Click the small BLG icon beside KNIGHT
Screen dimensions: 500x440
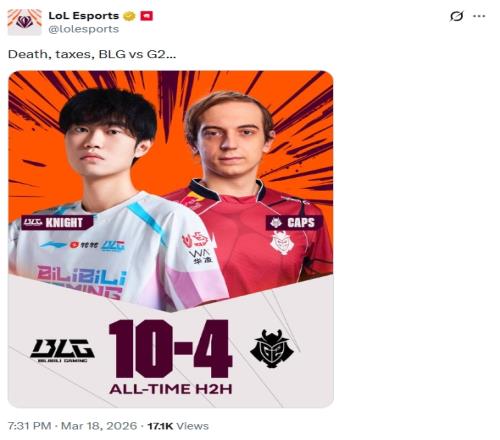tap(33, 222)
